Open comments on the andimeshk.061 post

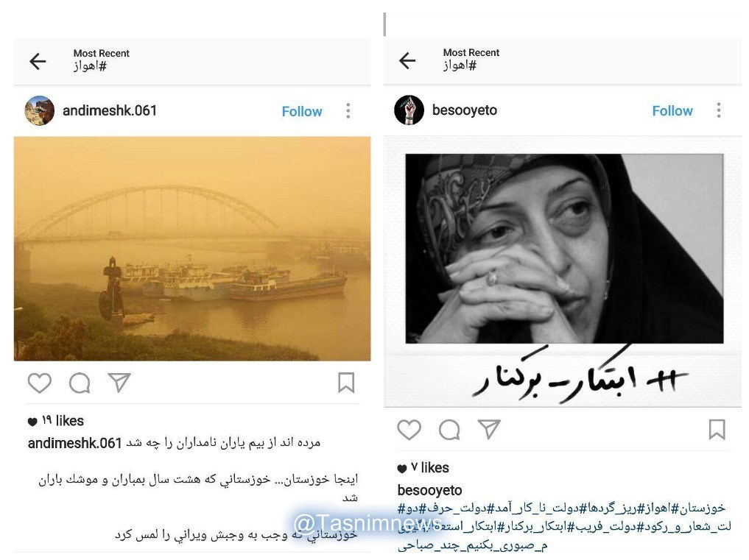[80, 383]
